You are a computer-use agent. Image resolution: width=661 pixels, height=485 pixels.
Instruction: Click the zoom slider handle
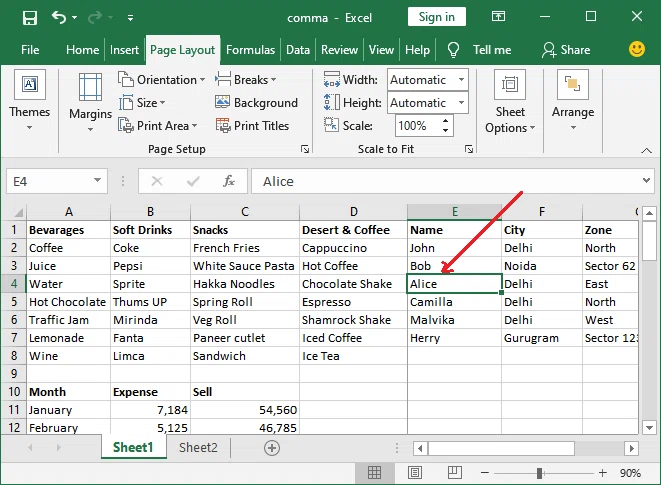point(539,473)
